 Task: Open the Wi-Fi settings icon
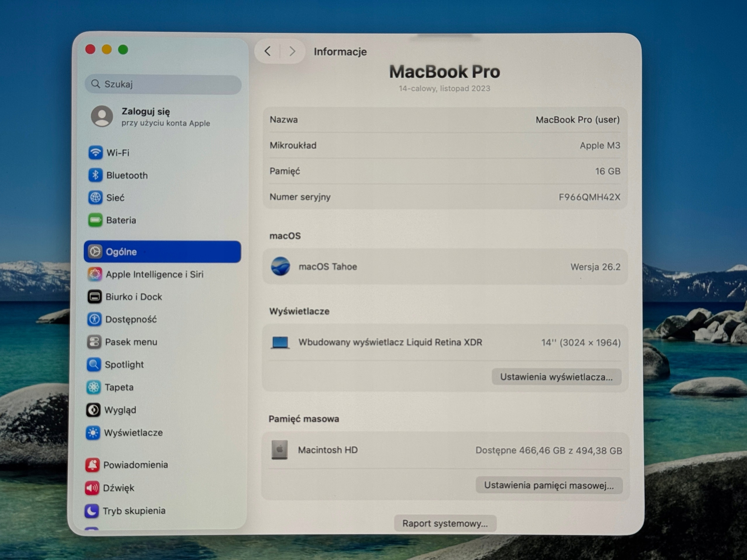(x=96, y=153)
